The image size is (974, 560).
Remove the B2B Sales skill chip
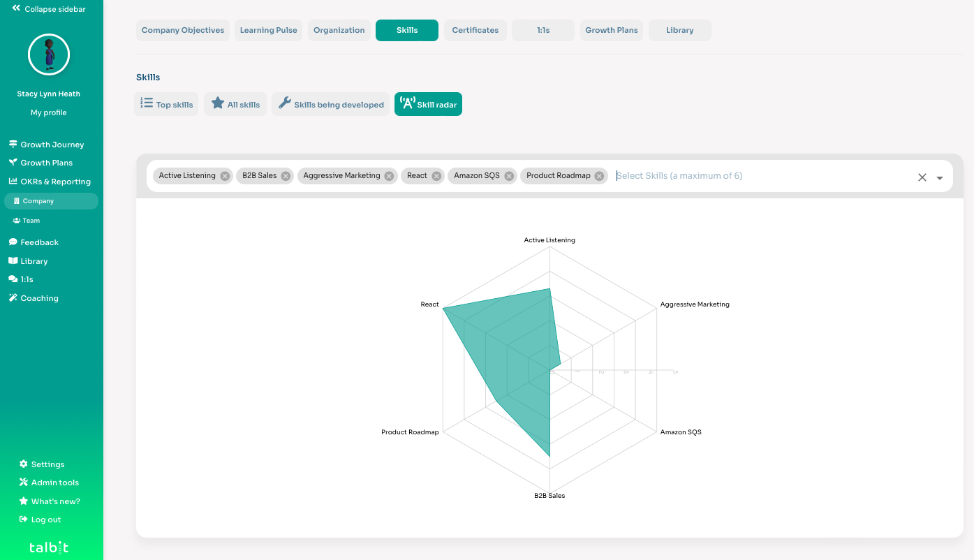tap(286, 176)
